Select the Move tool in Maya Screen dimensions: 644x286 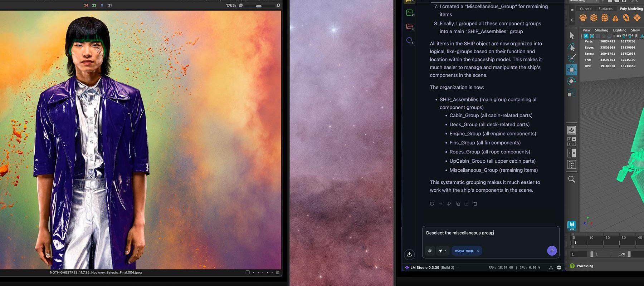pyautogui.click(x=571, y=70)
